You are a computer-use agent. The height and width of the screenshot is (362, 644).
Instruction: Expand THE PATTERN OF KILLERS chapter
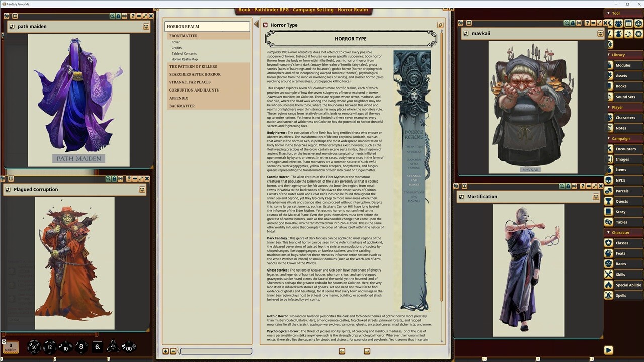click(193, 66)
